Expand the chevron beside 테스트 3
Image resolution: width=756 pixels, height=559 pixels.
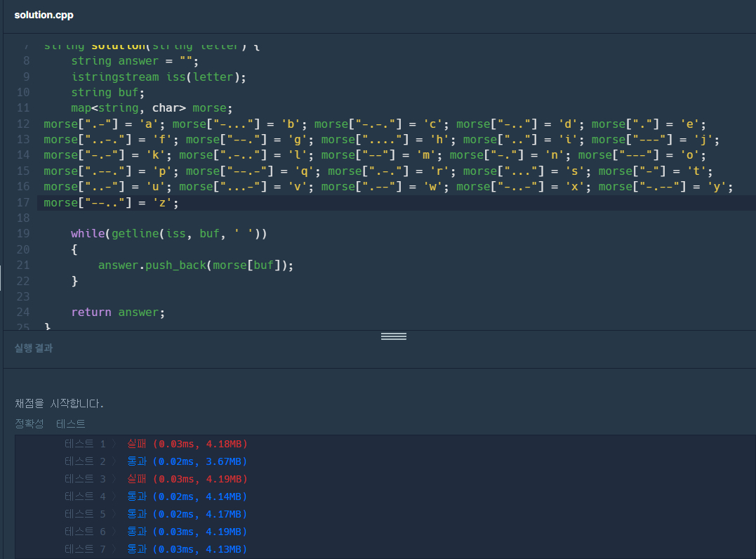pyautogui.click(x=114, y=479)
